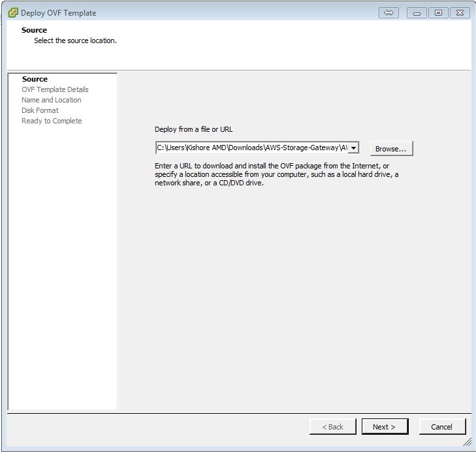Image resolution: width=476 pixels, height=453 pixels.
Task: Click the 'Deploy from a file or URL' label
Action: point(193,129)
